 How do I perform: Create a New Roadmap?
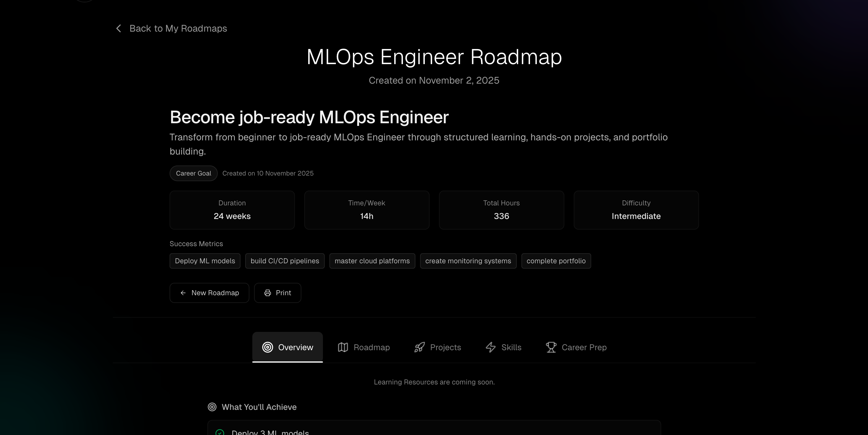pyautogui.click(x=209, y=293)
